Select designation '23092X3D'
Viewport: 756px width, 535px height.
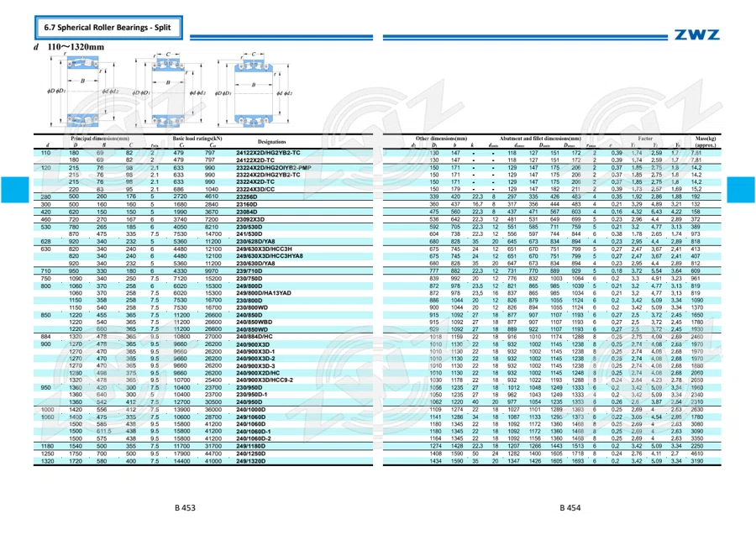point(250,219)
